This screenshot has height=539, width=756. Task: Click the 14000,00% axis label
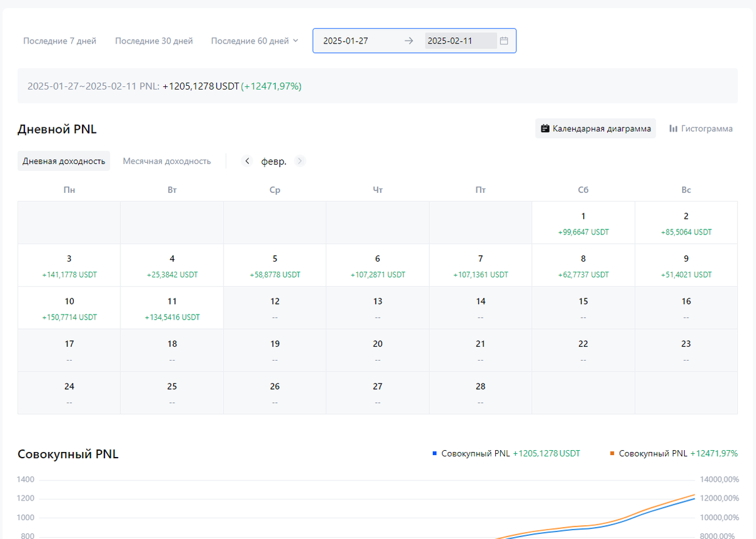tap(719, 480)
